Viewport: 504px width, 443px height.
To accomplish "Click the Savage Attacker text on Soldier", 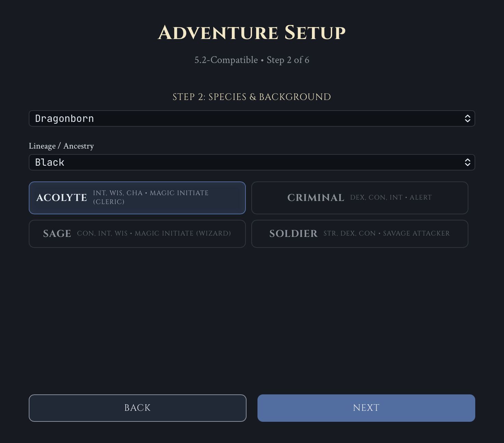I will point(416,233).
